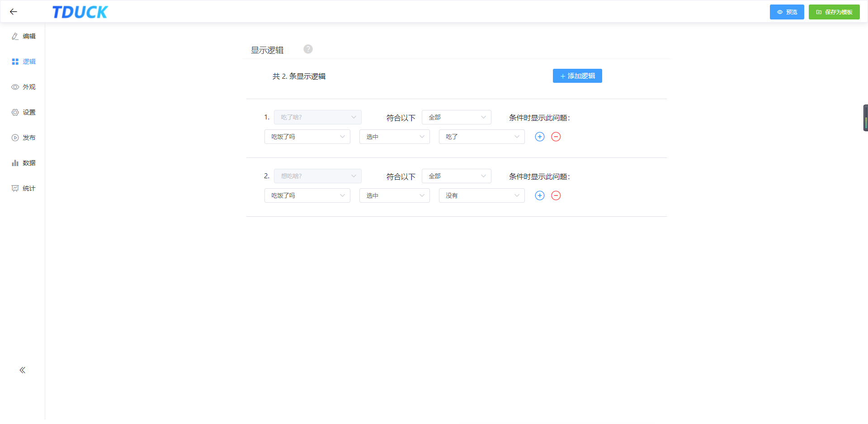Image resolution: width=868 pixels, height=424 pixels.
Task: Open the 没有 option dropdown
Action: pyautogui.click(x=482, y=195)
